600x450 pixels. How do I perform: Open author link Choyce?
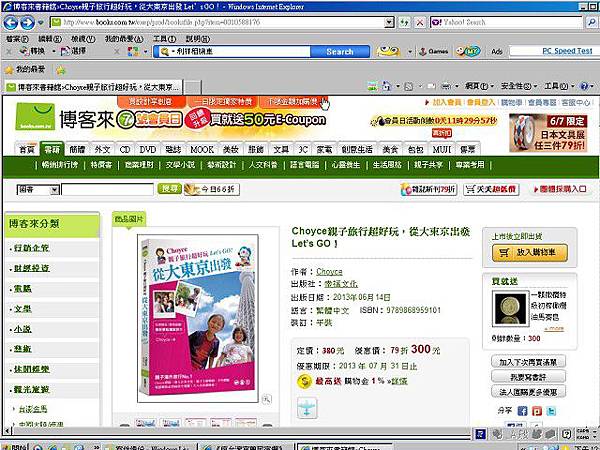point(329,272)
